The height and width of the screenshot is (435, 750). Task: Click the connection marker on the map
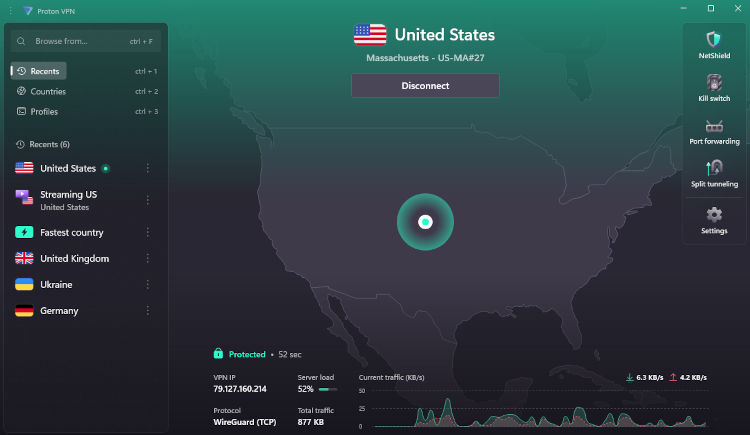click(425, 222)
